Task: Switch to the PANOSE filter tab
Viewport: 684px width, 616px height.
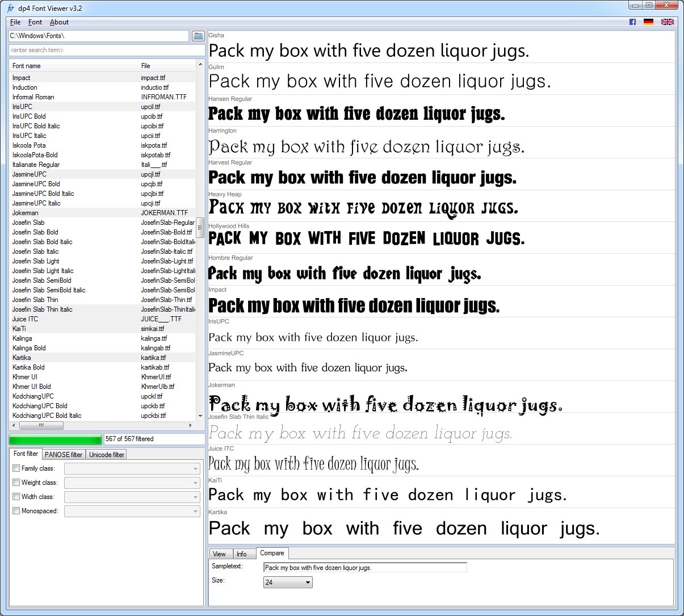Action: (63, 454)
